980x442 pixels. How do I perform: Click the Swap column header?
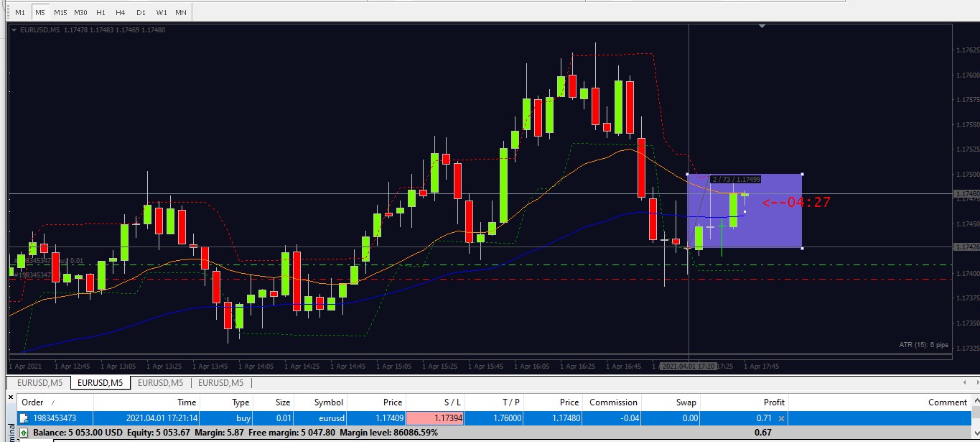(671, 402)
